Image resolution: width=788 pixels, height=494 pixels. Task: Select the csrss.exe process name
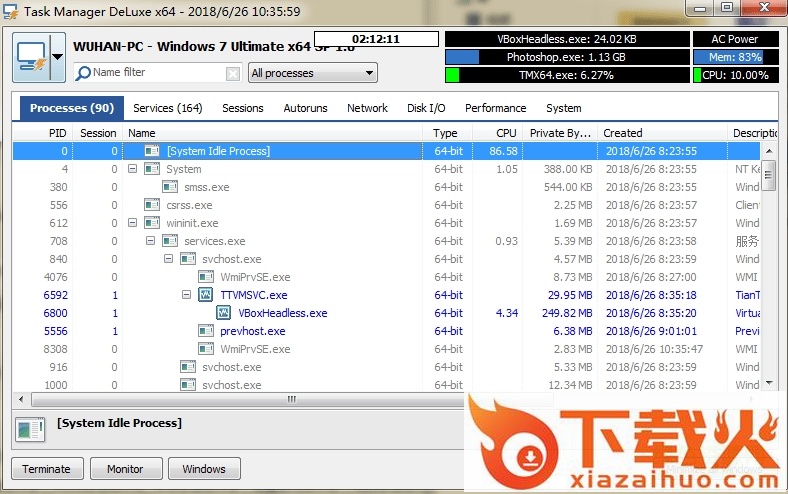click(x=189, y=205)
